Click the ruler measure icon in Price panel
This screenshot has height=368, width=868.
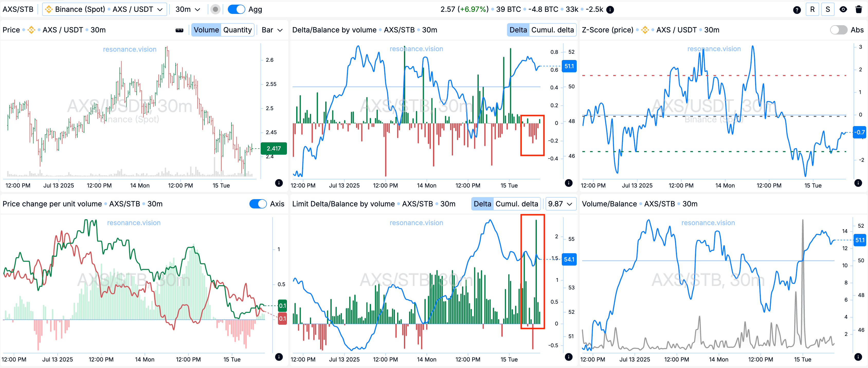(x=180, y=30)
